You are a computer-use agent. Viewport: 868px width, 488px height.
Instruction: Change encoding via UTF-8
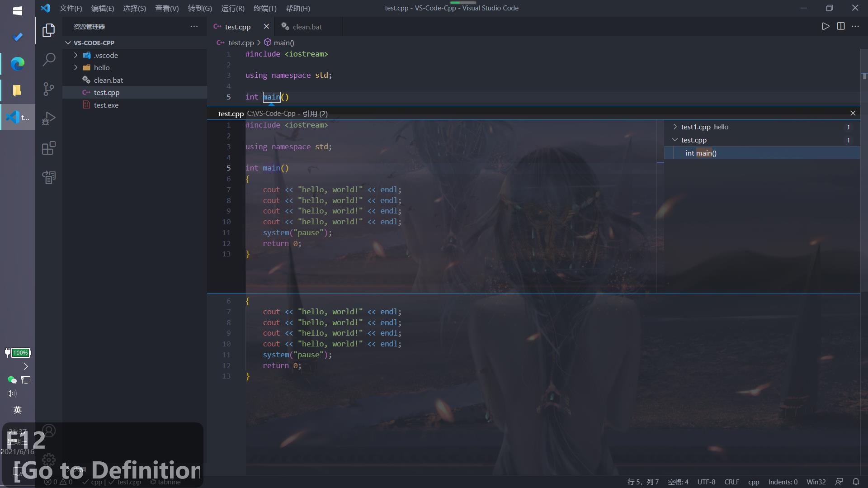click(x=706, y=482)
